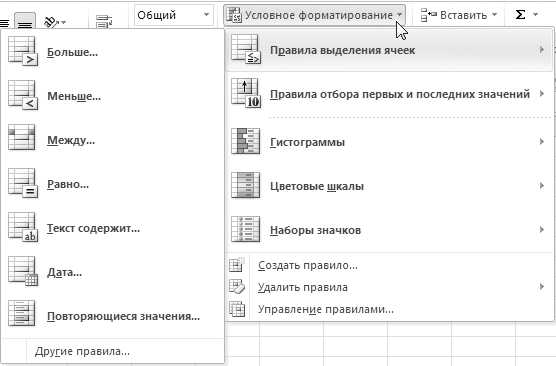
Task: Click the wrap text icon
Action: pyautogui.click(x=104, y=22)
